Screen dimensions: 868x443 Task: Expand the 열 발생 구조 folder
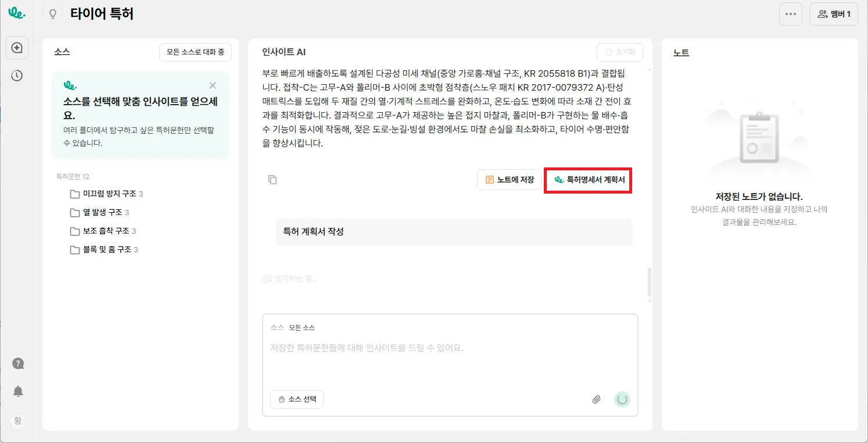pyautogui.click(x=106, y=212)
